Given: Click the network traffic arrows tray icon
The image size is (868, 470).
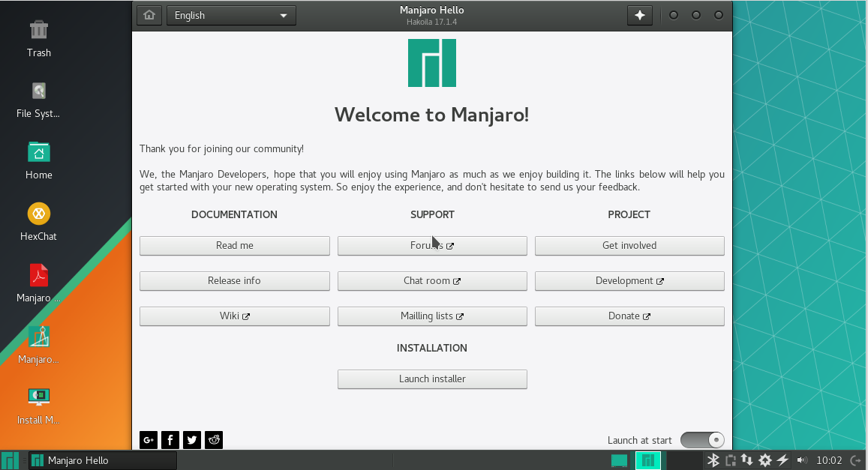Looking at the screenshot, I should point(747,460).
